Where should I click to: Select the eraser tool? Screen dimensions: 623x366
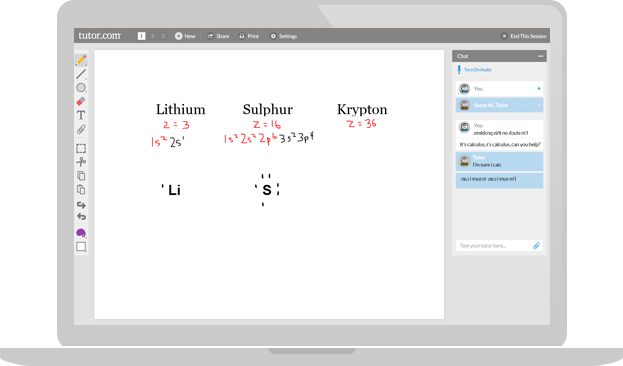click(81, 101)
